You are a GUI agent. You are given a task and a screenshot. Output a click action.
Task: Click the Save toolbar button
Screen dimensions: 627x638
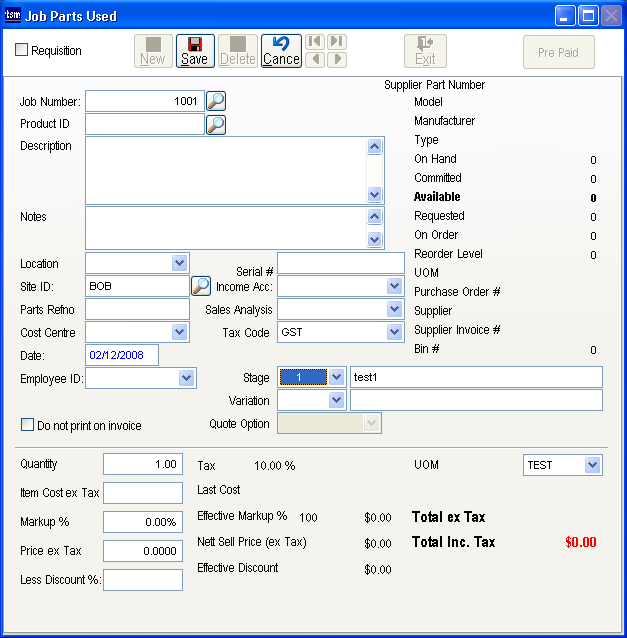(195, 51)
